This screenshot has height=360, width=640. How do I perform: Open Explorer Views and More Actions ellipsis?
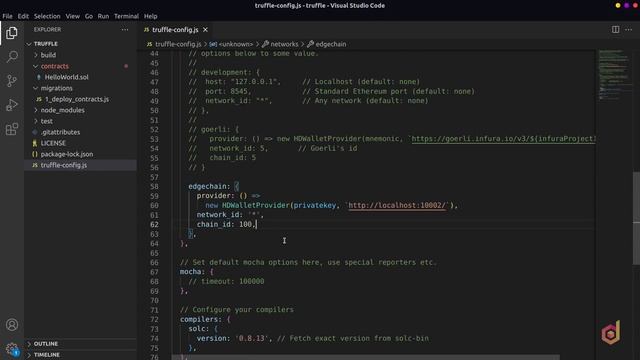click(124, 29)
